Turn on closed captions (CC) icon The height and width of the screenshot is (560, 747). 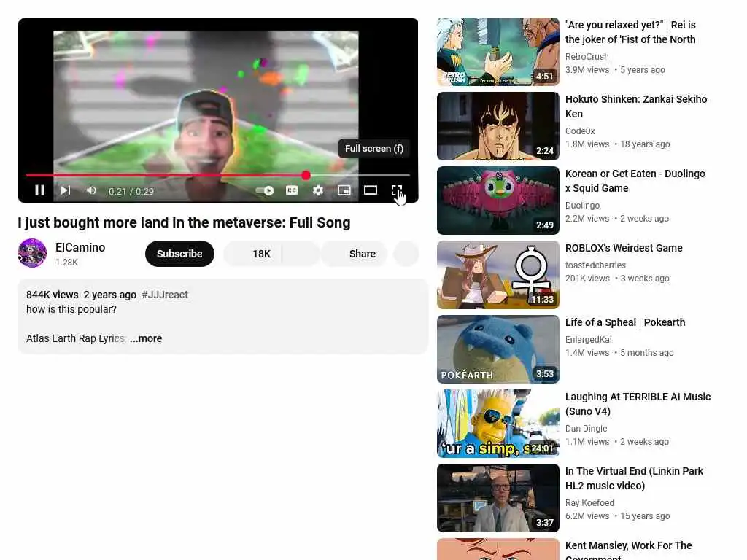292,190
